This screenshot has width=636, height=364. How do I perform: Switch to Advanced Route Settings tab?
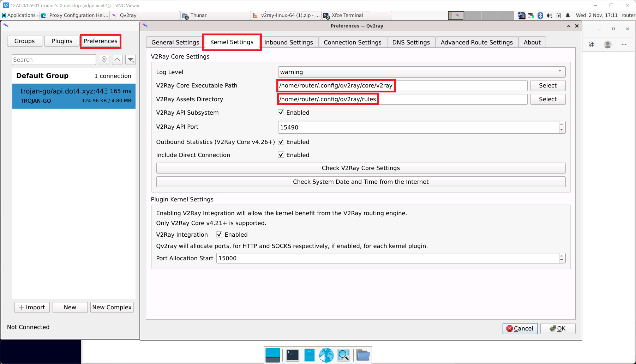477,42
